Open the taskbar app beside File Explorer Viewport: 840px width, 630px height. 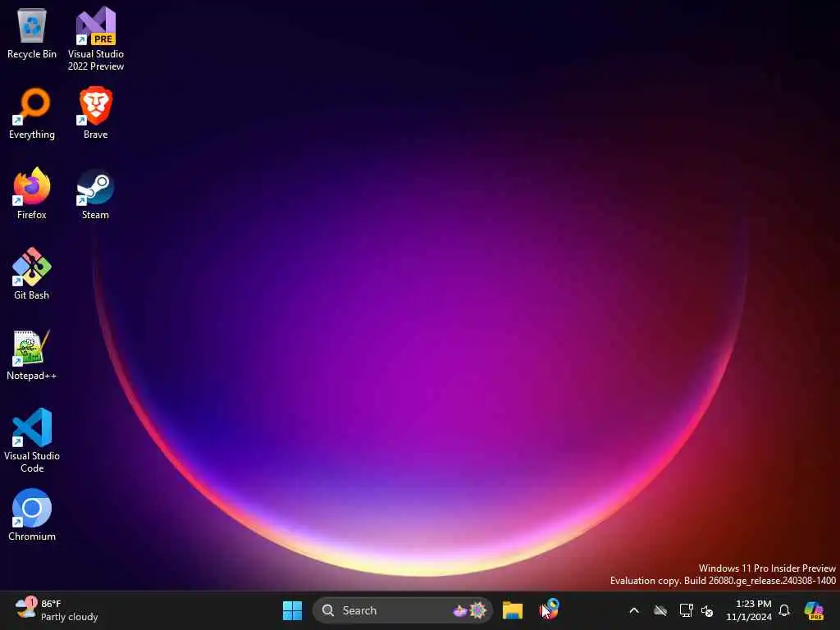[550, 609]
